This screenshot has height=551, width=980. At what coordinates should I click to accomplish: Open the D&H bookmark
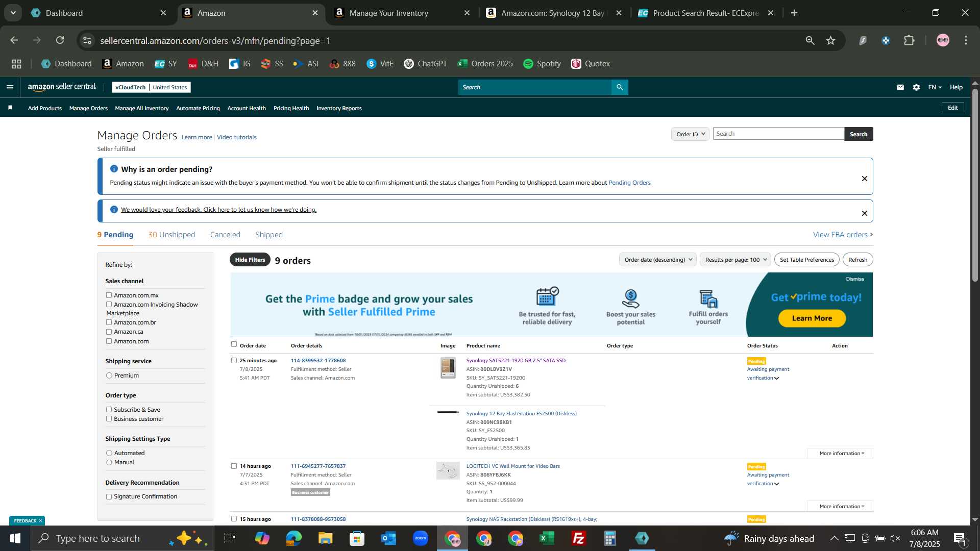pyautogui.click(x=203, y=64)
